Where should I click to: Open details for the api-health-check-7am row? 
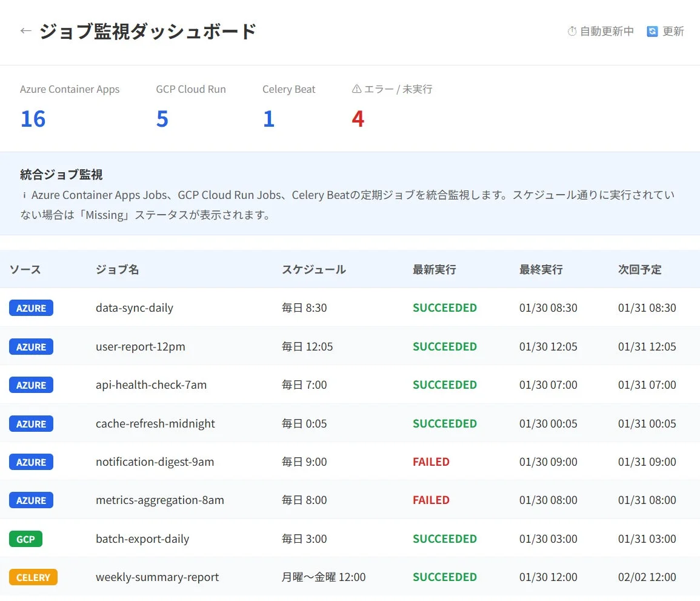point(151,384)
